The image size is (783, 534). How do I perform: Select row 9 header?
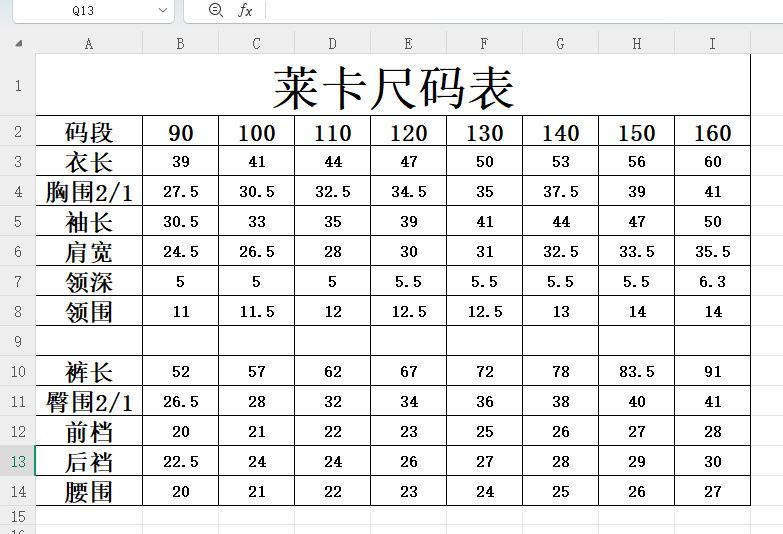pyautogui.click(x=18, y=341)
